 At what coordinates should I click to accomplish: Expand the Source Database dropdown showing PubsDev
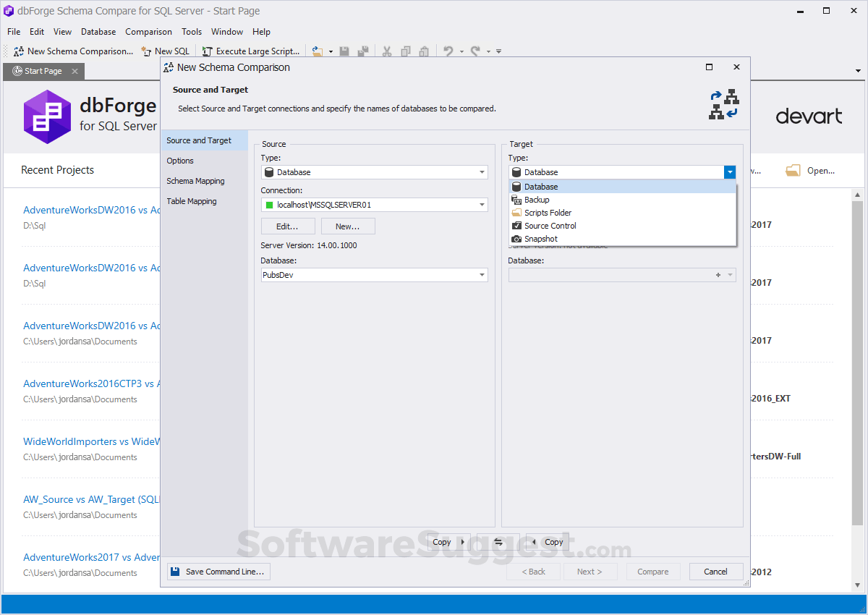coord(482,274)
